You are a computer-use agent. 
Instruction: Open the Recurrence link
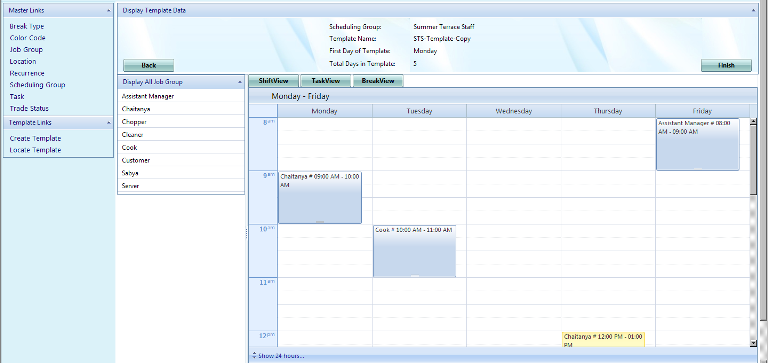pyautogui.click(x=27, y=73)
